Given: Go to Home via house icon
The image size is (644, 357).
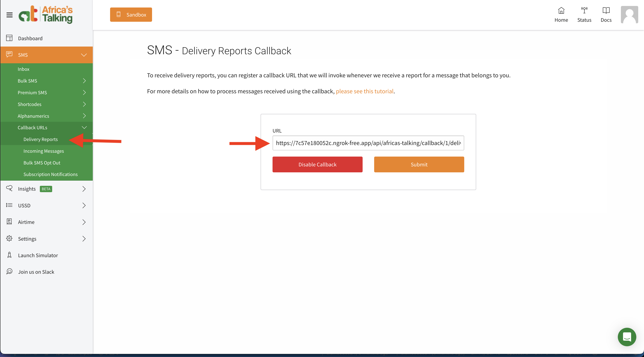Looking at the screenshot, I should (561, 11).
